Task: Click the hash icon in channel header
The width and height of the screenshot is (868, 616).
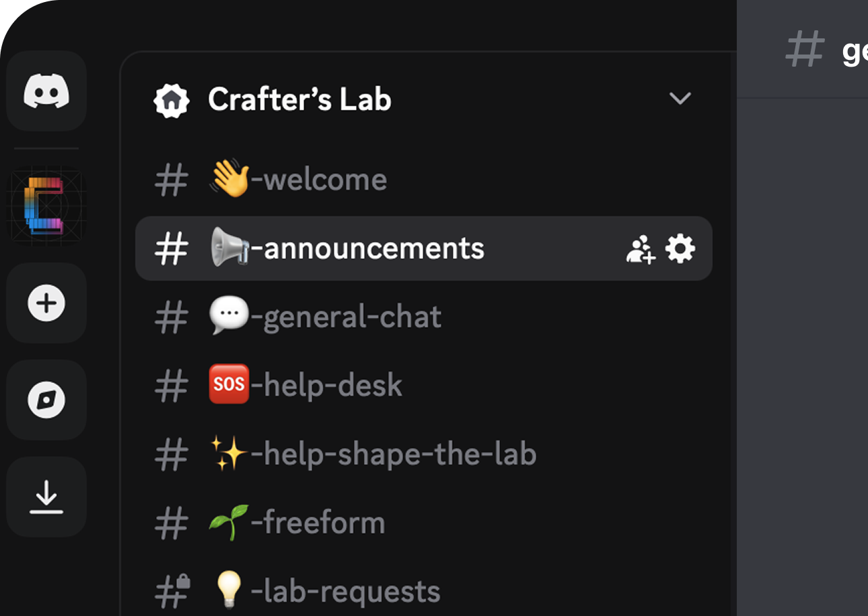Action: 805,49
